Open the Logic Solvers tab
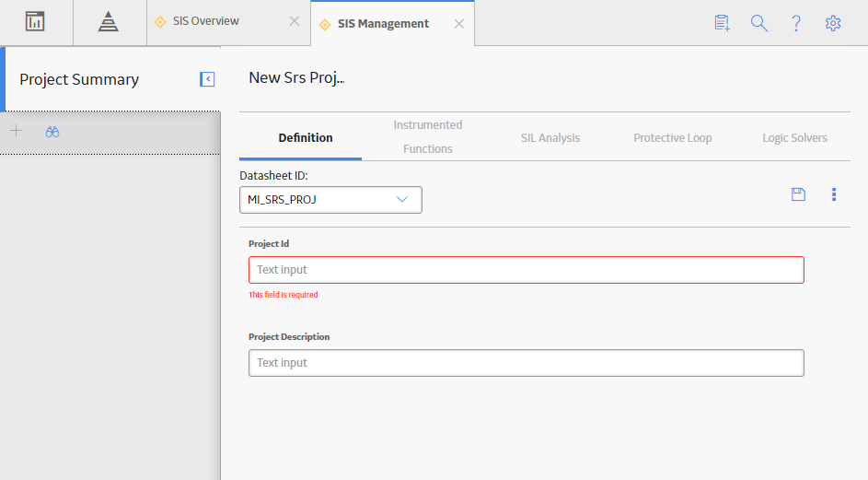 (x=794, y=137)
